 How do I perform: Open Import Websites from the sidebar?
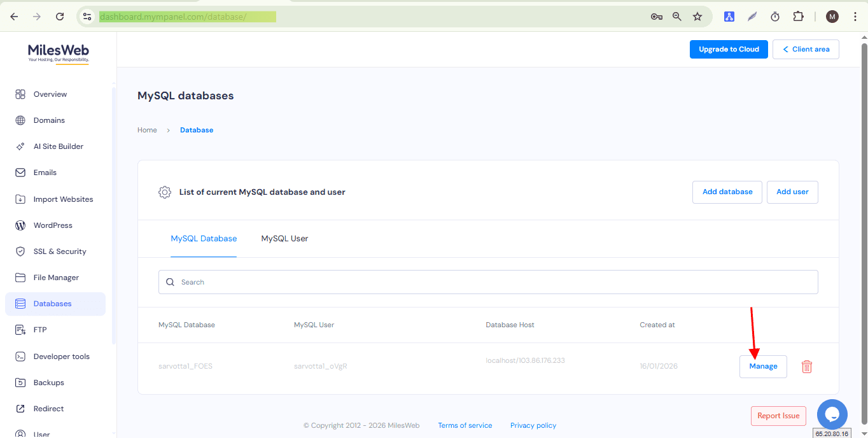(63, 199)
